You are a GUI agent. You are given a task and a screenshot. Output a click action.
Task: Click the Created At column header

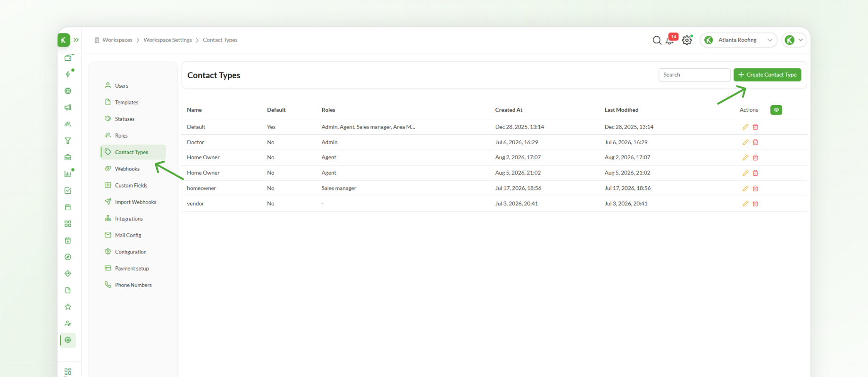click(x=509, y=110)
